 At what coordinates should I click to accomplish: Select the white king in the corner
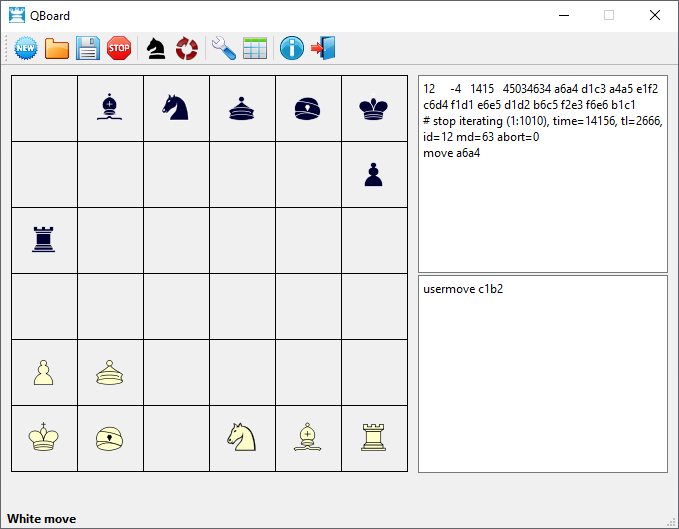tap(44, 437)
